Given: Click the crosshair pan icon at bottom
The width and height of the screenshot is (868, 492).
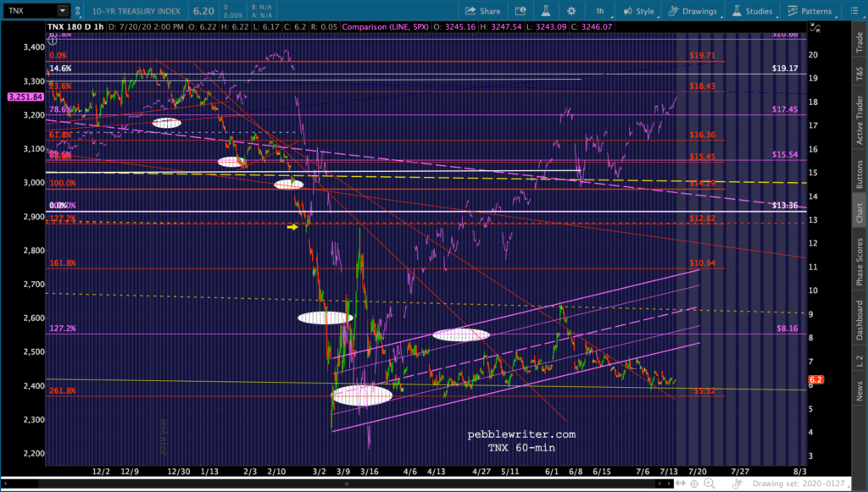Looking at the screenshot, I should point(695,484).
